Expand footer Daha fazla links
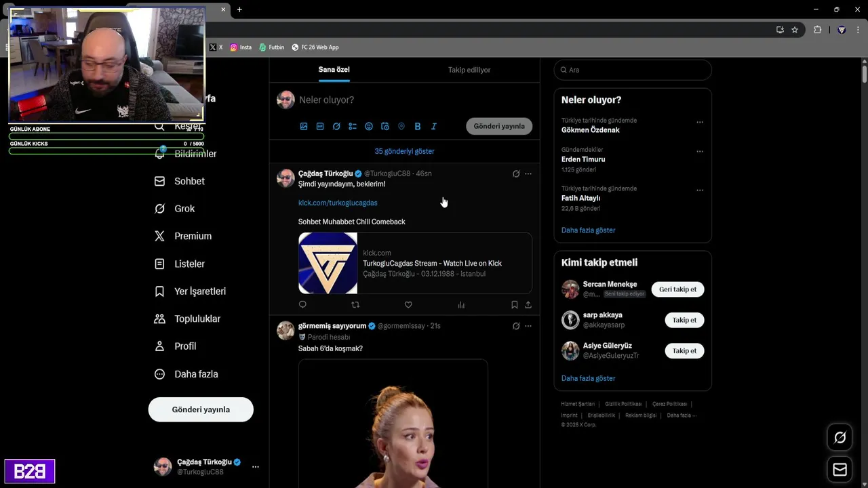 [x=681, y=415]
